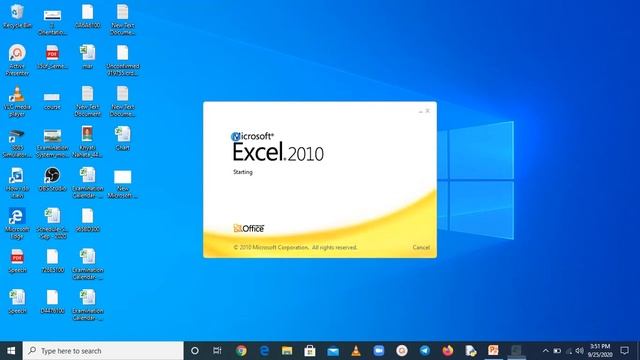The image size is (640, 360).
Task: Select the 8085 Simulator desktop shortcut
Action: pyautogui.click(x=17, y=143)
